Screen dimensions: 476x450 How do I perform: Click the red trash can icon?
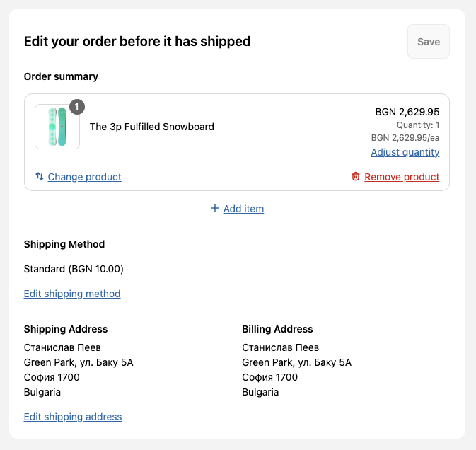coord(356,176)
